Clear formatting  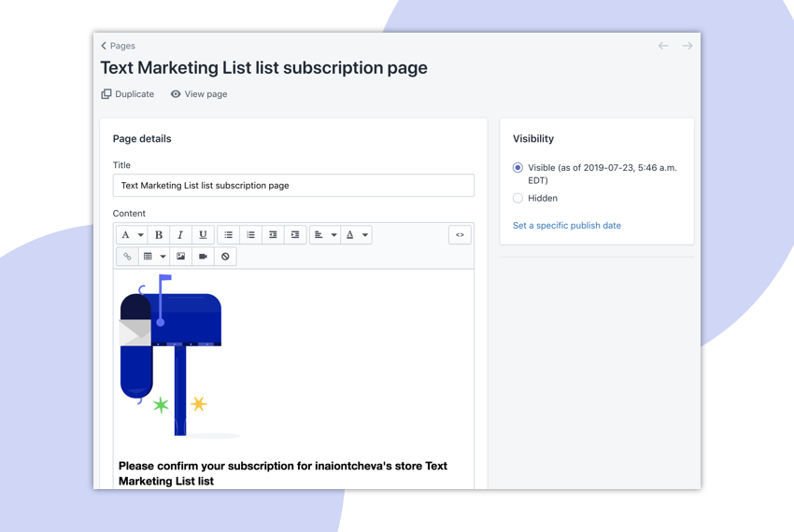[x=225, y=257]
